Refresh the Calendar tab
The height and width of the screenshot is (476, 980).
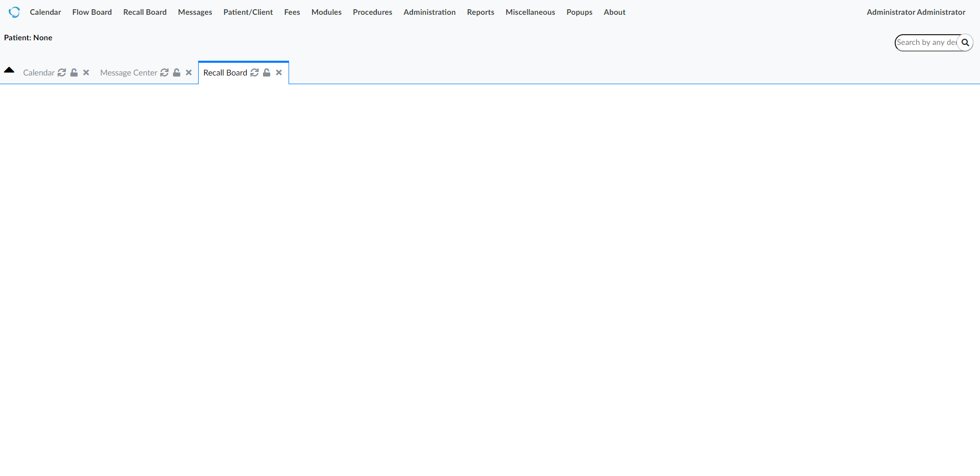click(62, 72)
